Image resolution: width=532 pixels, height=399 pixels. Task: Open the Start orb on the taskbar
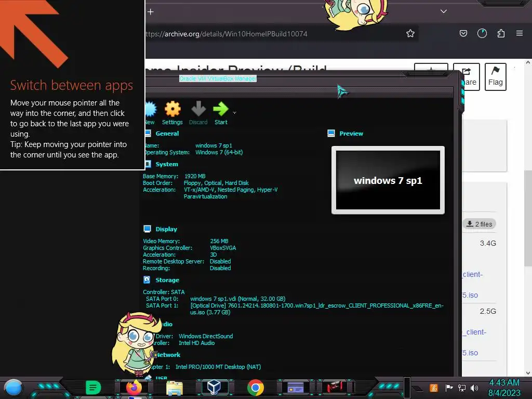pyautogui.click(x=14, y=388)
